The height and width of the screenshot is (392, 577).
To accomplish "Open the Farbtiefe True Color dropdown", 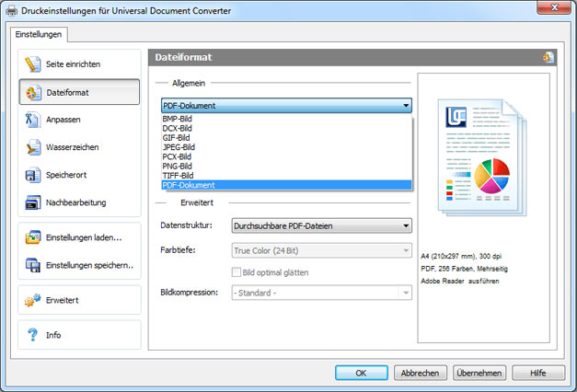I will pos(321,250).
